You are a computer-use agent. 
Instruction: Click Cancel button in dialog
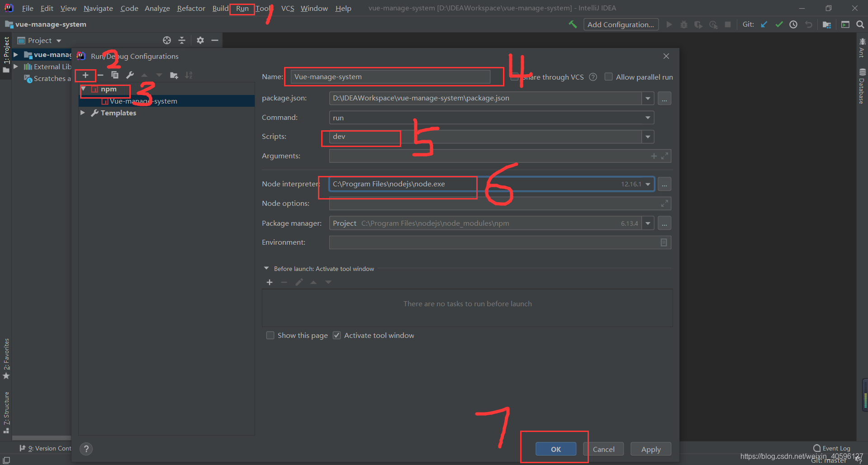pyautogui.click(x=603, y=449)
